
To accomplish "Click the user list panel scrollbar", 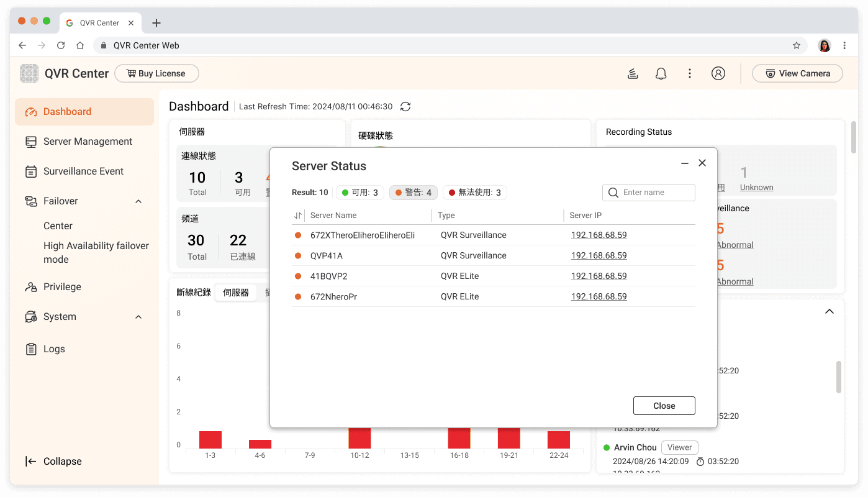I will coord(839,377).
